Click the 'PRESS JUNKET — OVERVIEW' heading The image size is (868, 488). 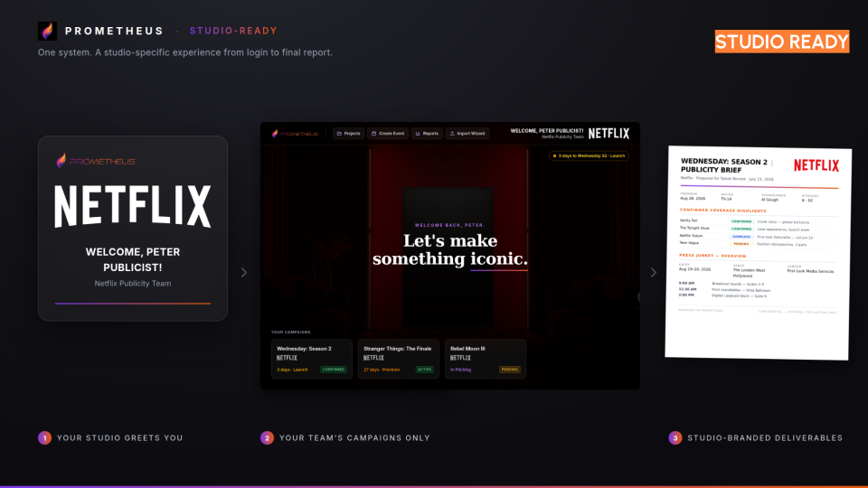pos(712,256)
